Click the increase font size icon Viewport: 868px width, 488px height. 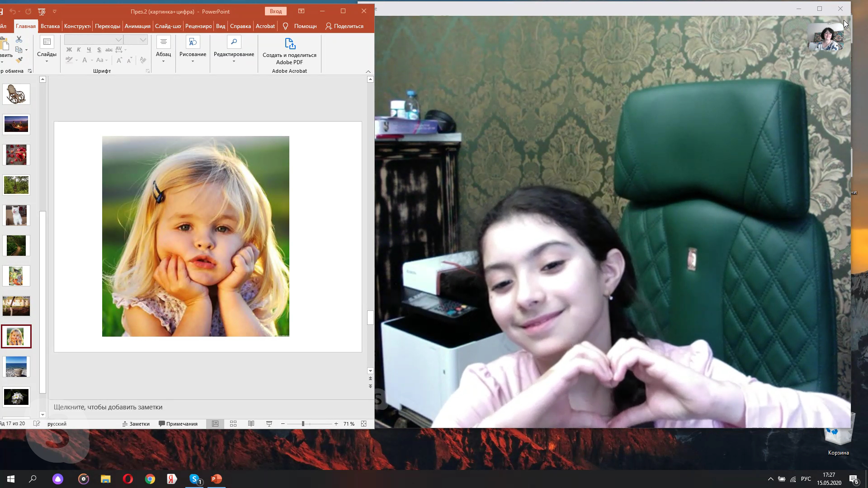(119, 60)
